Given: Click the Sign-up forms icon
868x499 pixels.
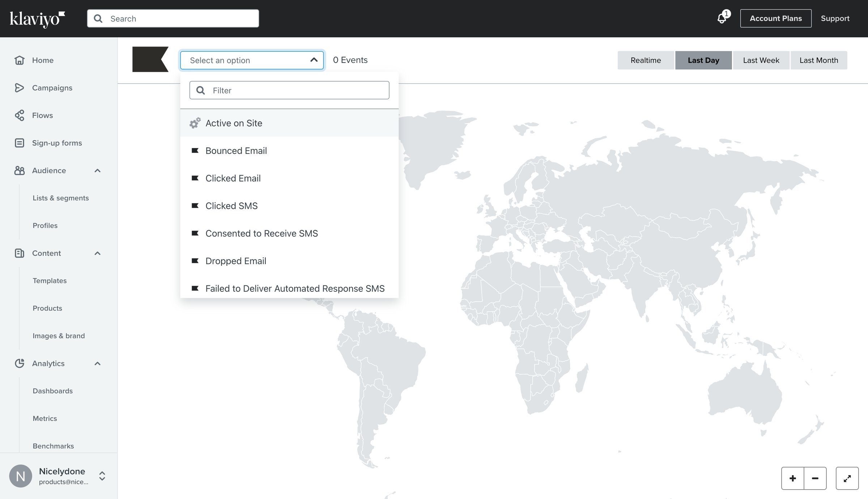Looking at the screenshot, I should tap(20, 143).
